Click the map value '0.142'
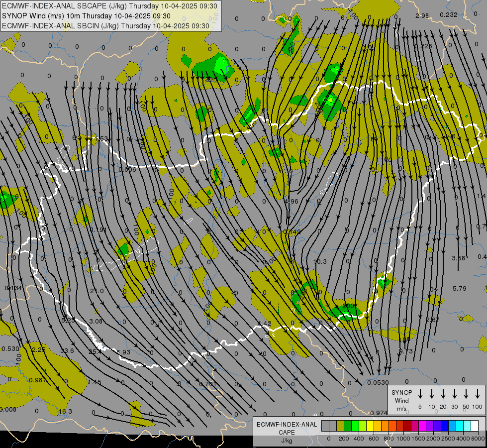The image size is (487, 448). (292, 231)
